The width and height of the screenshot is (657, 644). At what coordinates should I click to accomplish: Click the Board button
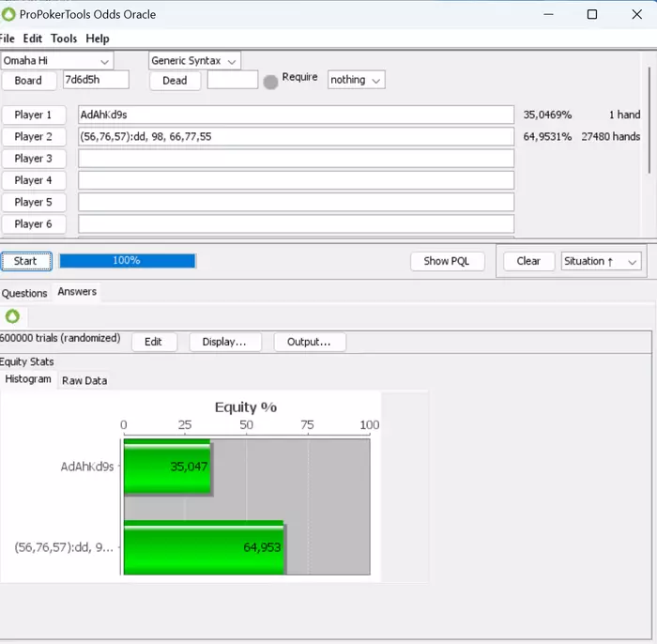28,81
